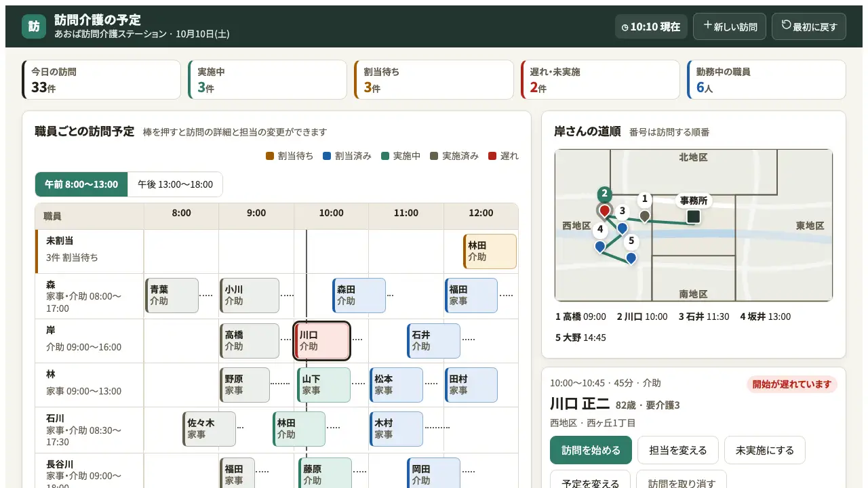Select 森田 介助 visit bar
The height and width of the screenshot is (488, 868).
359,296
